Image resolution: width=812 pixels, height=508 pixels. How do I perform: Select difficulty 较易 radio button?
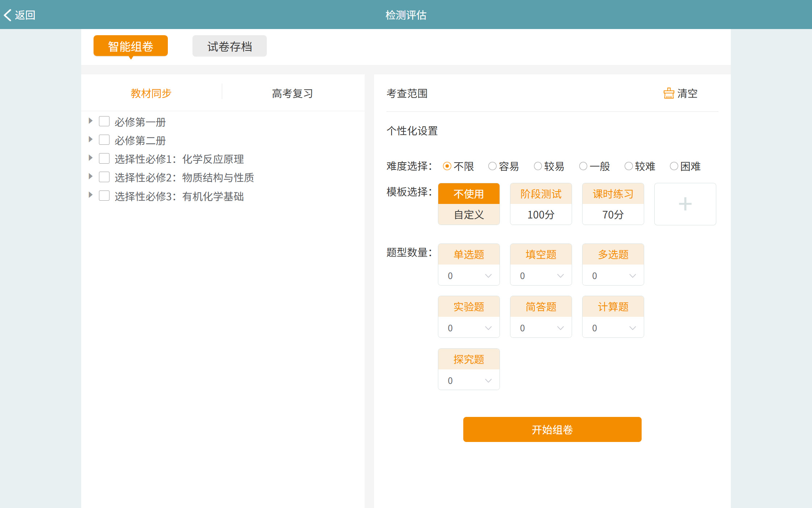click(538, 166)
